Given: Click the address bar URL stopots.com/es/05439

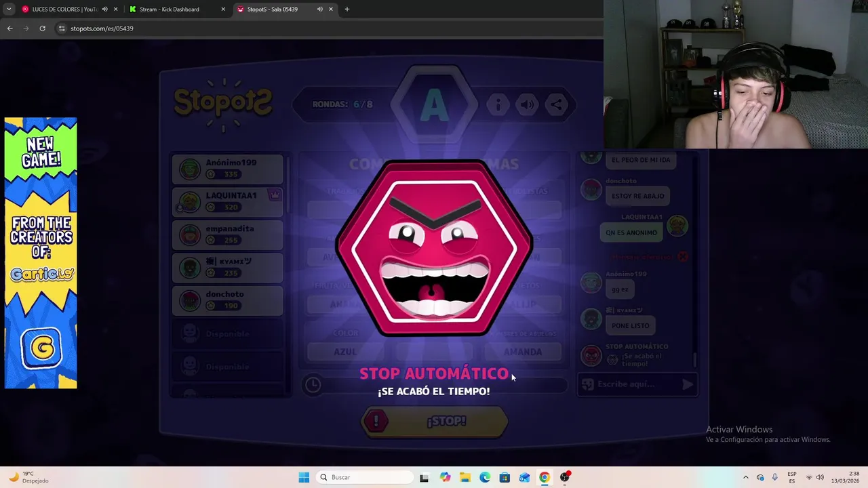Looking at the screenshot, I should point(102,28).
